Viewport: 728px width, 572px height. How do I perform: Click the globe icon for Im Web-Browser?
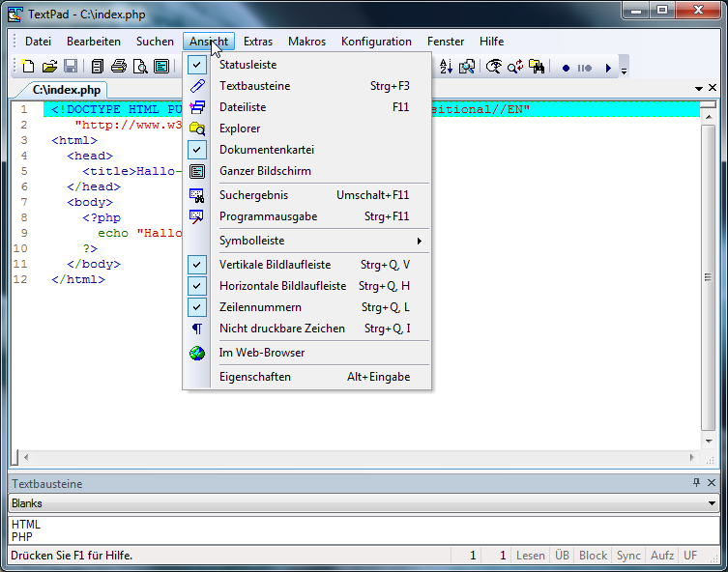pyautogui.click(x=197, y=353)
